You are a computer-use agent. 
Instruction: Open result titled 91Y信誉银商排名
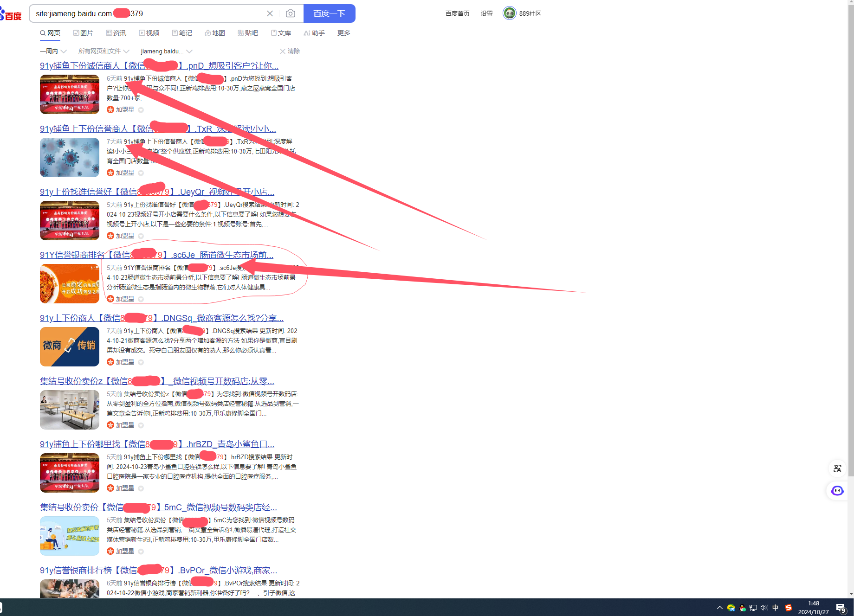pos(156,255)
